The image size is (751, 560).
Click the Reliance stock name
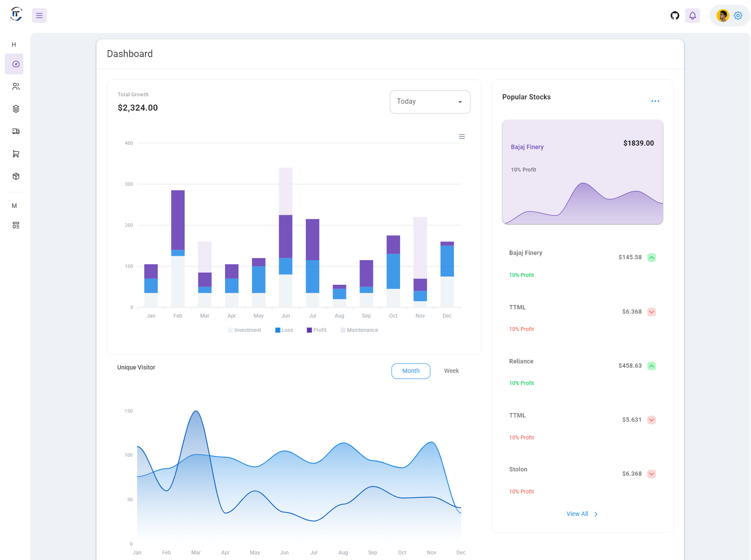(521, 361)
